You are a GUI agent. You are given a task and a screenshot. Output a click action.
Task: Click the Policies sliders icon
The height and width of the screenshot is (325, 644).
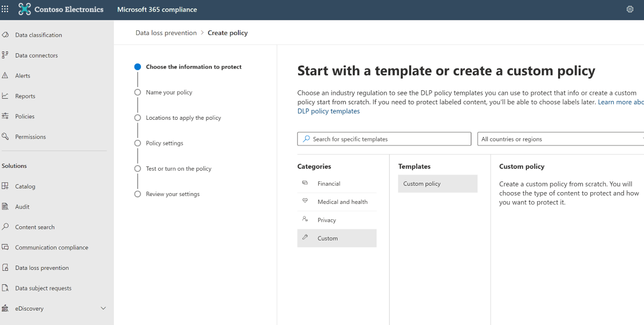5,116
